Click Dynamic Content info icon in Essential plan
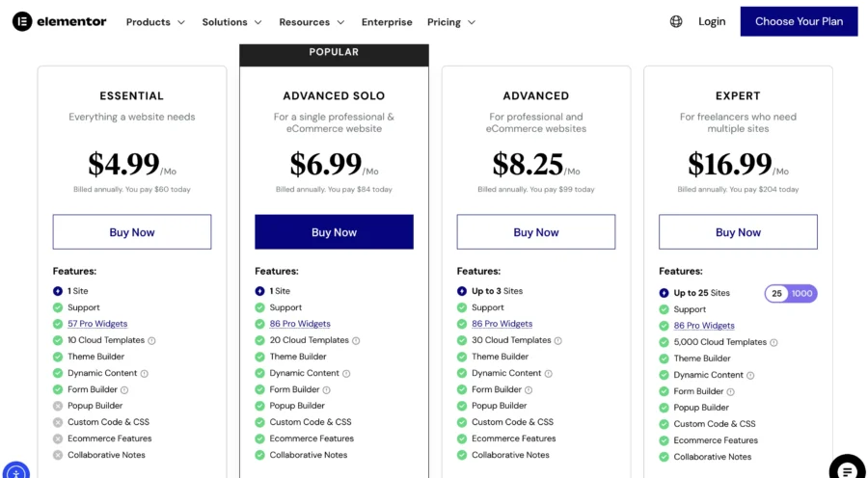 pyautogui.click(x=145, y=374)
